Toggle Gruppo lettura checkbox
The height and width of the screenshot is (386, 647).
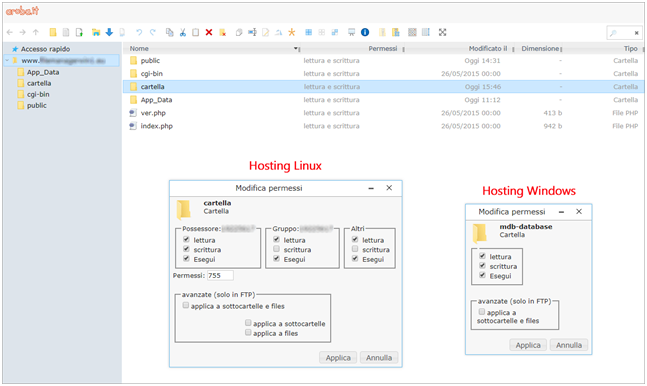tap(276, 239)
